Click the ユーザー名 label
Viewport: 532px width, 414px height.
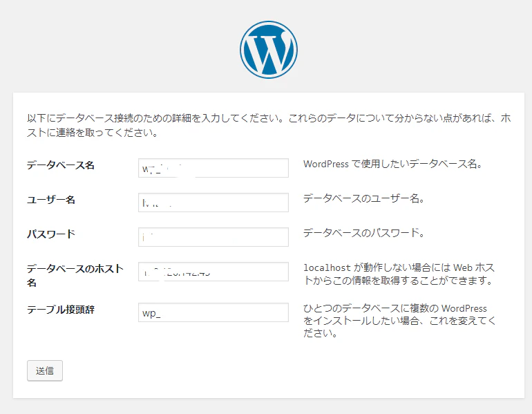click(x=51, y=200)
